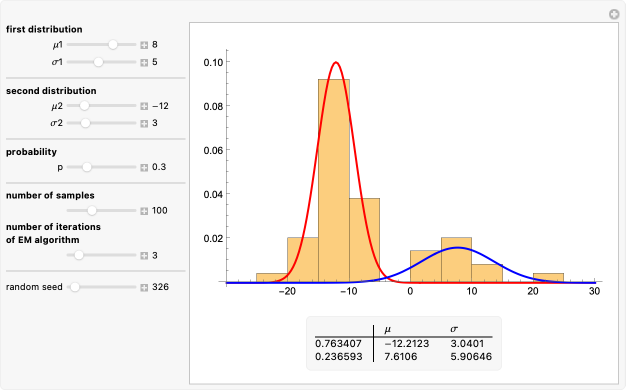Expand the μ2 slider controls
The height and width of the screenshot is (391, 626).
coord(144,106)
